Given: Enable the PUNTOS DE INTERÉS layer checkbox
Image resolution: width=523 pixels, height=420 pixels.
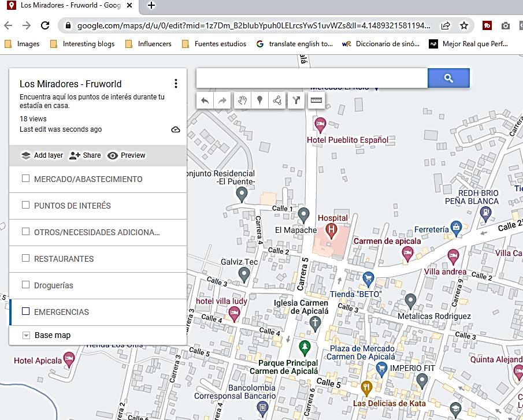Looking at the screenshot, I should coord(25,205).
